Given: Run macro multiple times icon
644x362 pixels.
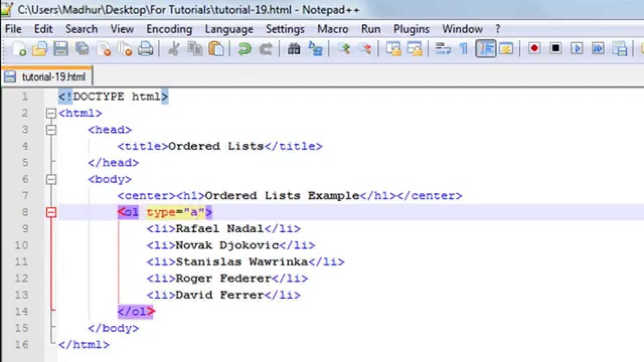Looking at the screenshot, I should [x=598, y=49].
